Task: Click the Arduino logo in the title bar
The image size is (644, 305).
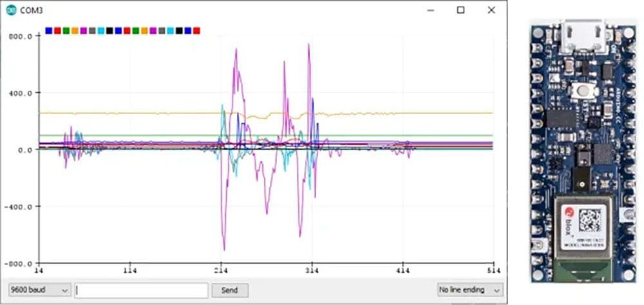Action: tap(10, 10)
